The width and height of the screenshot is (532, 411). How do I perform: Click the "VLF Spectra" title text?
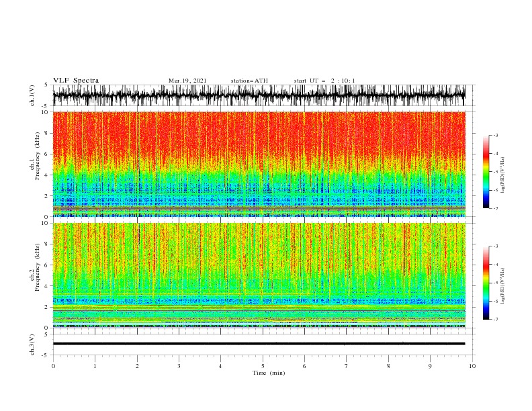click(x=76, y=81)
